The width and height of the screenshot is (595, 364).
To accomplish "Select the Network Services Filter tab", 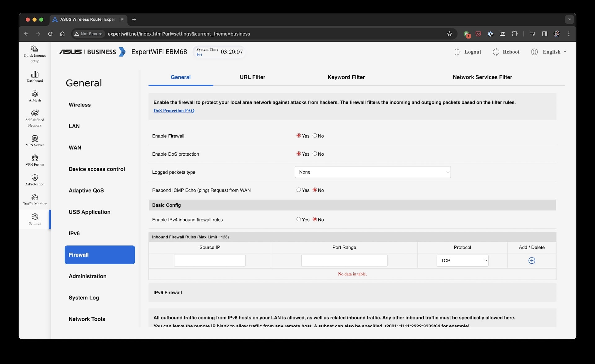I will point(483,77).
